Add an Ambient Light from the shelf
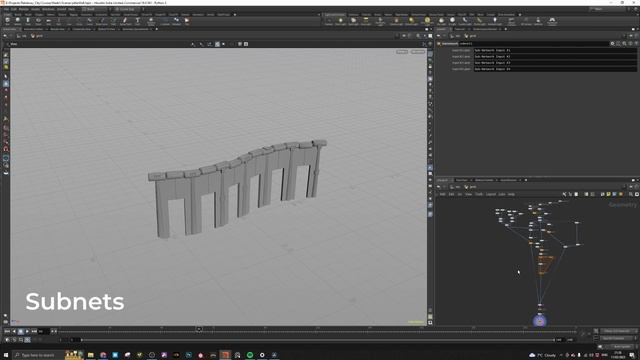This screenshot has height=360, width=640. [495, 21]
